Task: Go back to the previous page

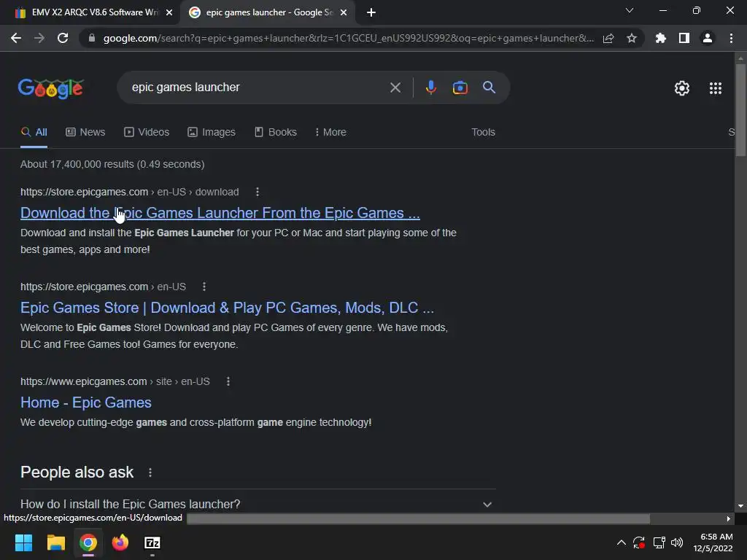Action: point(16,38)
